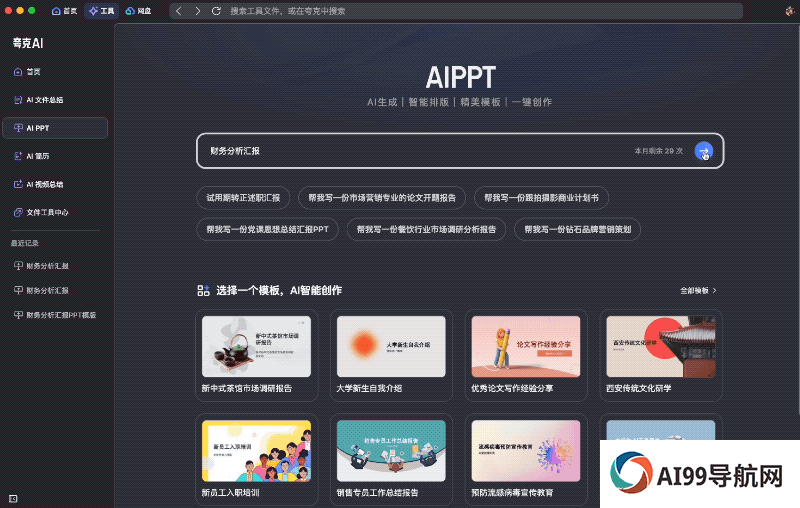The image size is (800, 508).
Task: Click the AIPPT heading
Action: click(x=460, y=78)
